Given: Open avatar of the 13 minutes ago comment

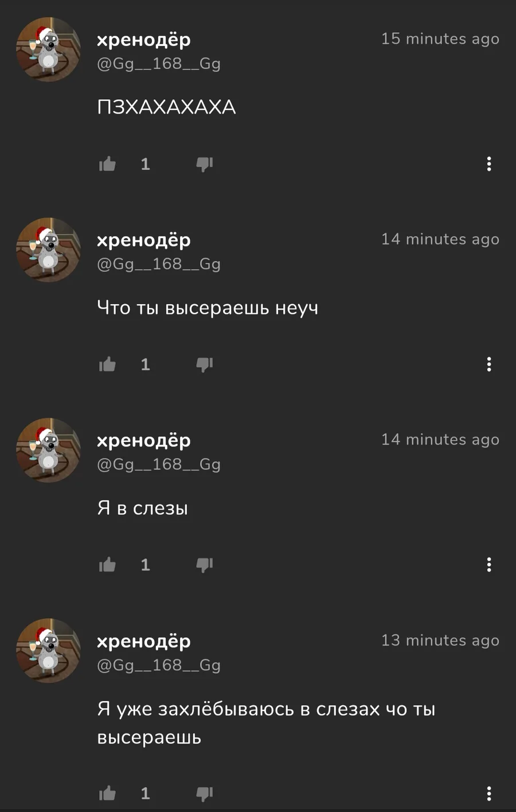Looking at the screenshot, I should point(48,651).
